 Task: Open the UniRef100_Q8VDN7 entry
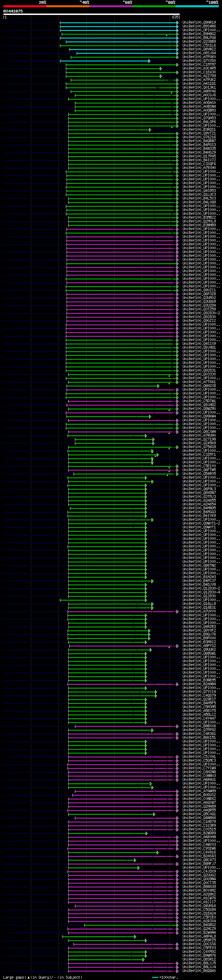click(x=199, y=493)
